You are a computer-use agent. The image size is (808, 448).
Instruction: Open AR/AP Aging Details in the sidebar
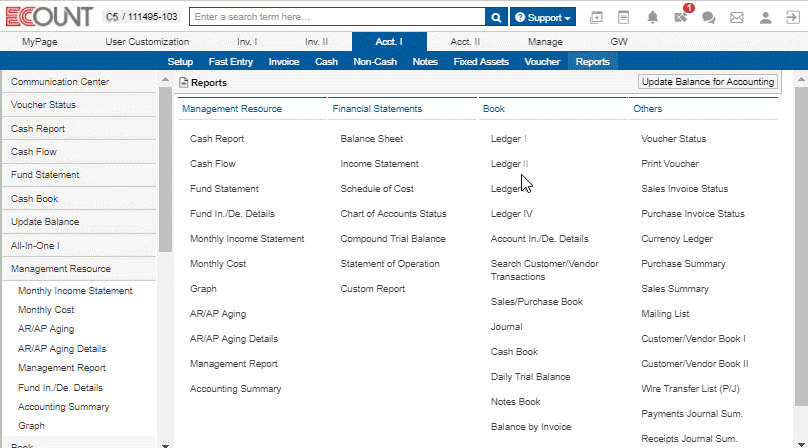coord(62,349)
